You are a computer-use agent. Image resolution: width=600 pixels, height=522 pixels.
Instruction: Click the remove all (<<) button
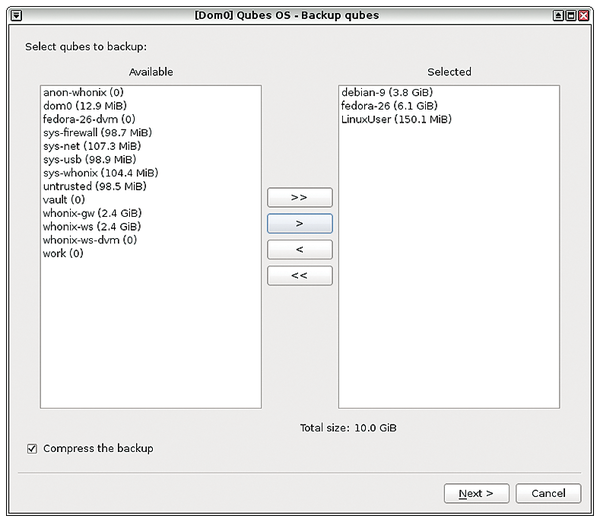pos(300,276)
